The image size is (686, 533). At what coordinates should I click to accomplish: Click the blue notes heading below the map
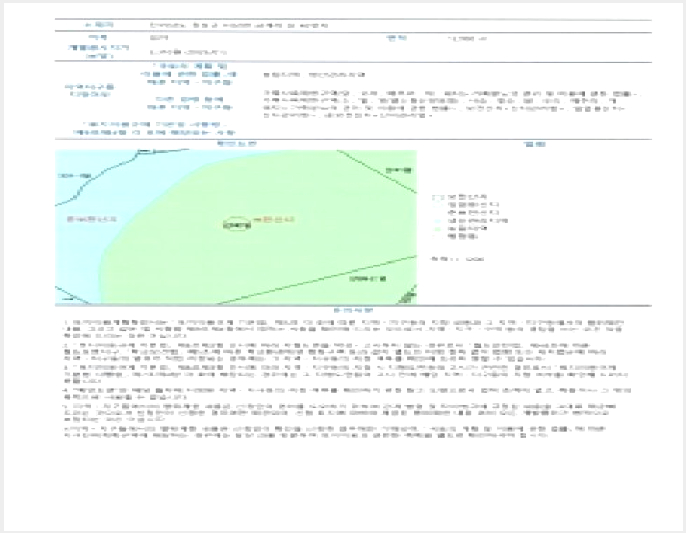pyautogui.click(x=354, y=311)
